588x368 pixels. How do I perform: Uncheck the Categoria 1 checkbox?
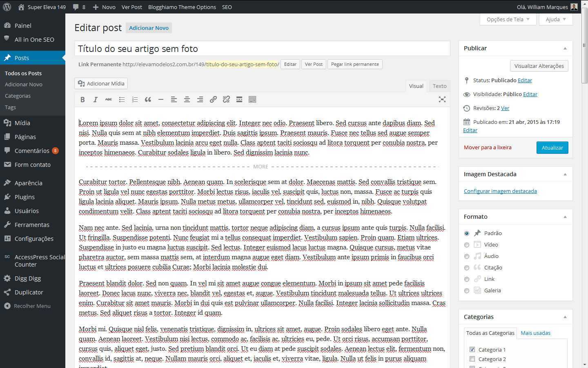pos(472,350)
